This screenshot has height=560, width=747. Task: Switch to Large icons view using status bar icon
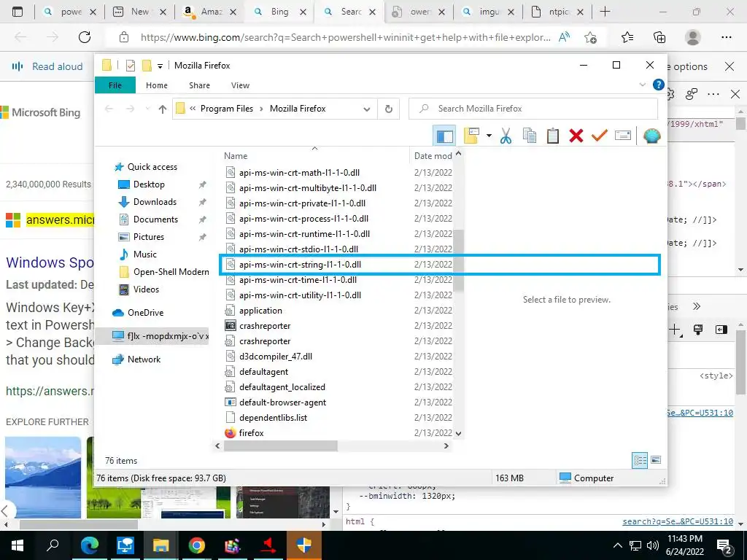pos(656,460)
